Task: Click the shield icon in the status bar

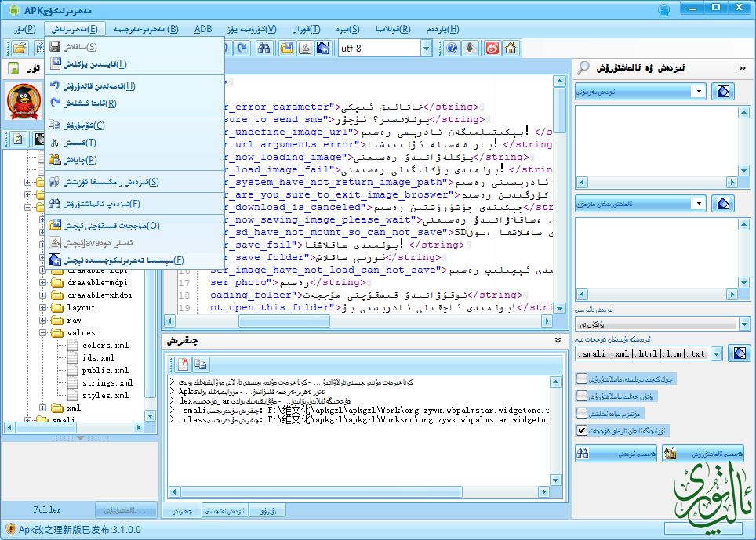Action: [11, 529]
